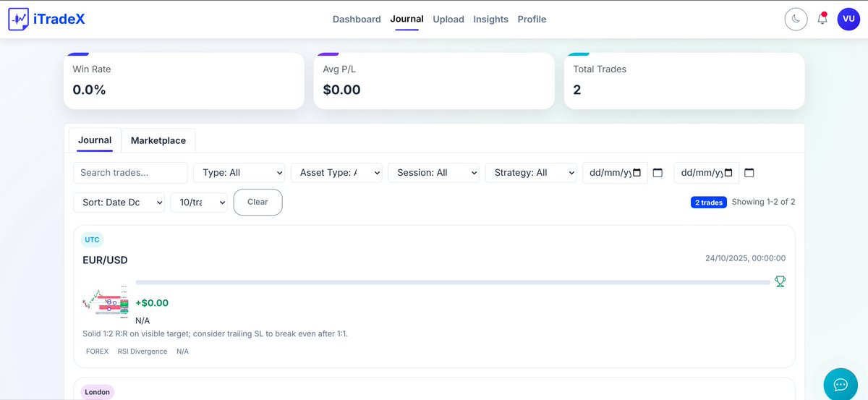868x400 pixels.
Task: Open Type: All dropdown
Action: [239, 173]
